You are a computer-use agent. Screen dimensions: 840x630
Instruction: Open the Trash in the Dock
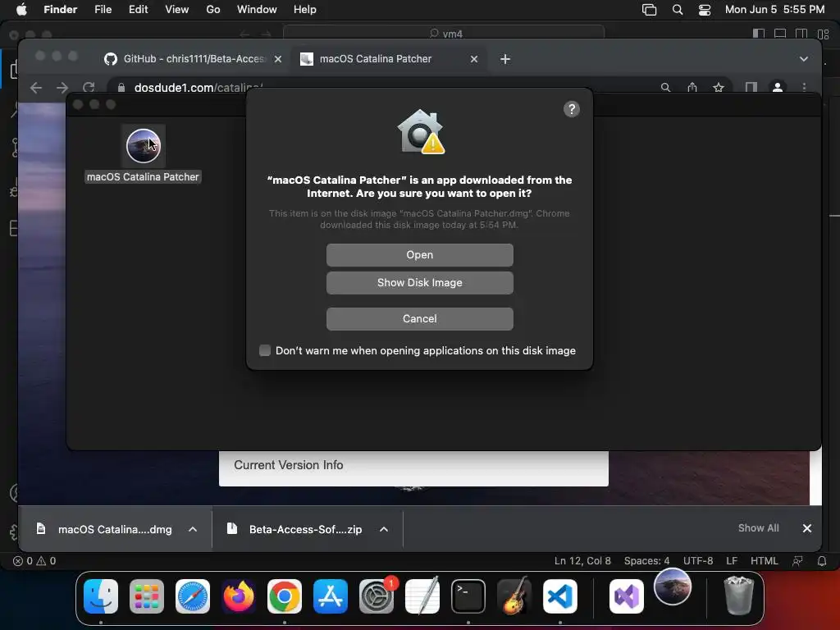pyautogui.click(x=739, y=596)
